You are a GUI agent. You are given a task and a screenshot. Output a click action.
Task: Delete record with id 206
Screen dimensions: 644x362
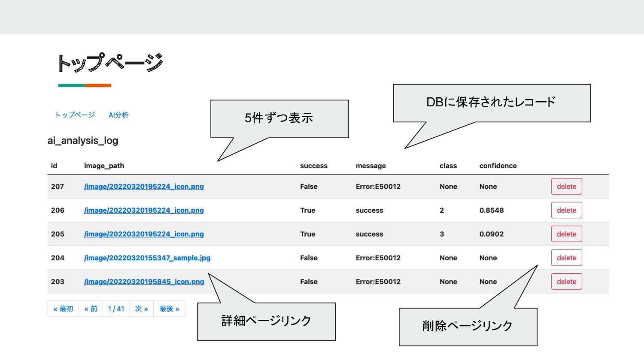[x=567, y=210]
